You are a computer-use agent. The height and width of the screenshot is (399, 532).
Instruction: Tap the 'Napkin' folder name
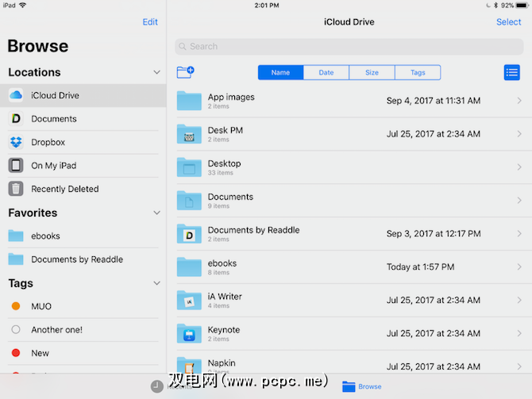222,363
